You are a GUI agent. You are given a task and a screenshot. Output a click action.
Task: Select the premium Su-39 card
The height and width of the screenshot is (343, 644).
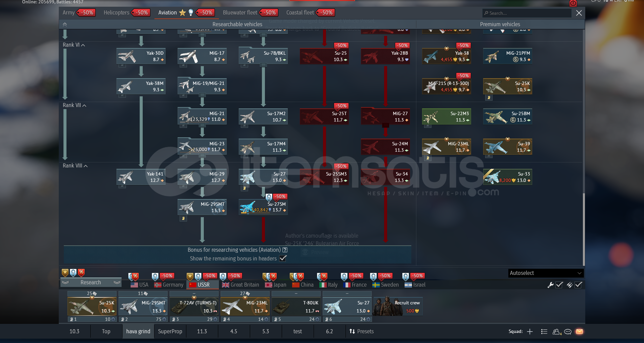(x=508, y=147)
